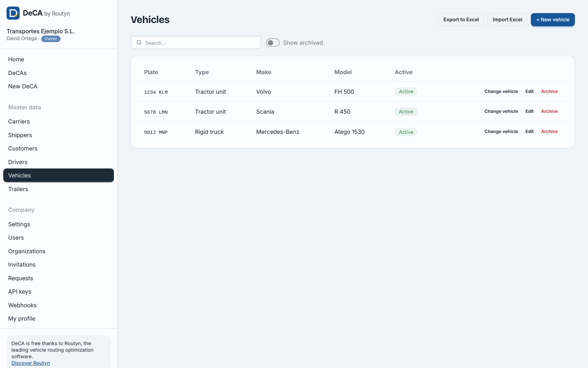Click the Rigid truck type cell
588x368 pixels.
pyautogui.click(x=209, y=132)
